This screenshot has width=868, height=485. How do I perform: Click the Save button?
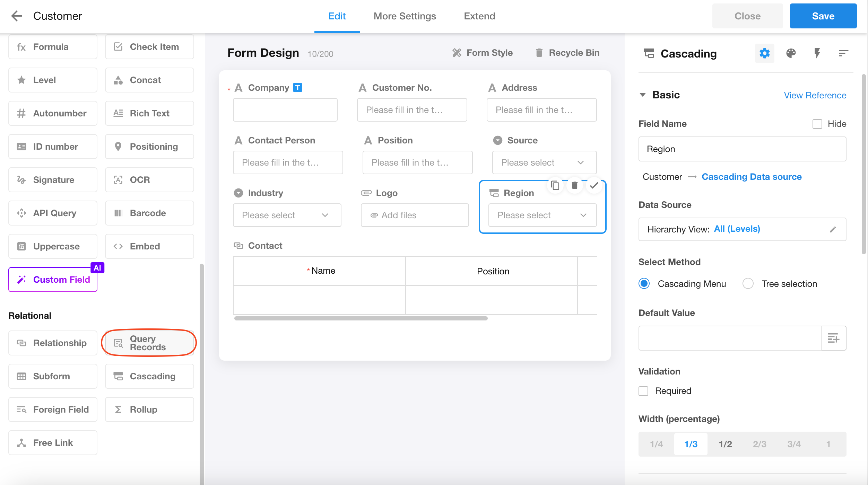pyautogui.click(x=823, y=16)
